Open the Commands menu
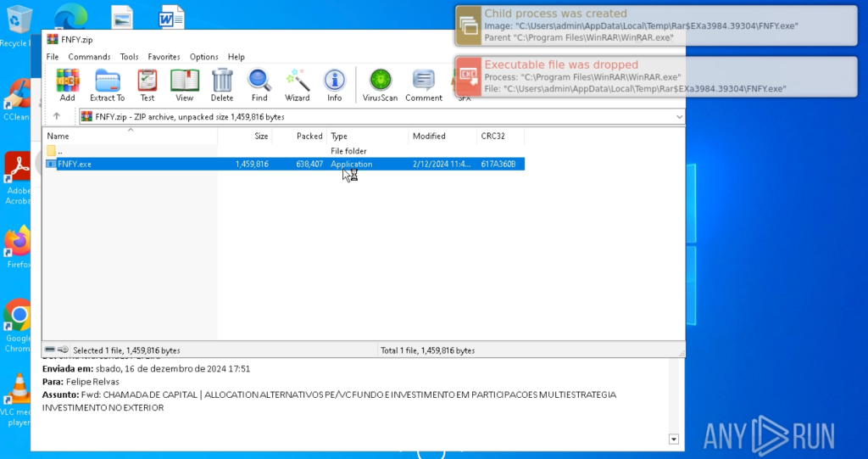 pyautogui.click(x=89, y=57)
